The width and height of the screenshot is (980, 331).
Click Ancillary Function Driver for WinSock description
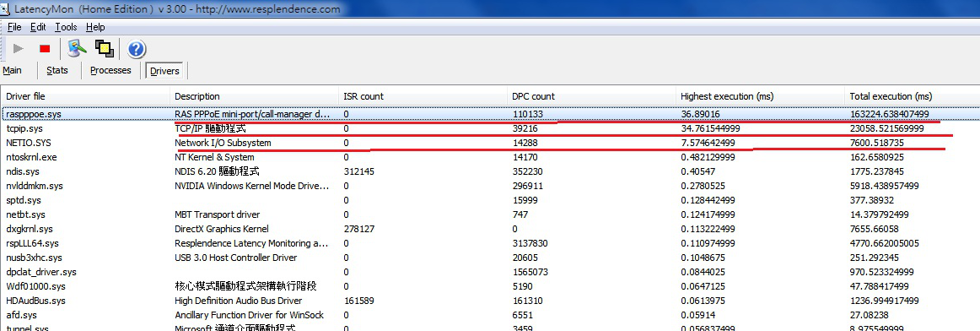click(250, 315)
